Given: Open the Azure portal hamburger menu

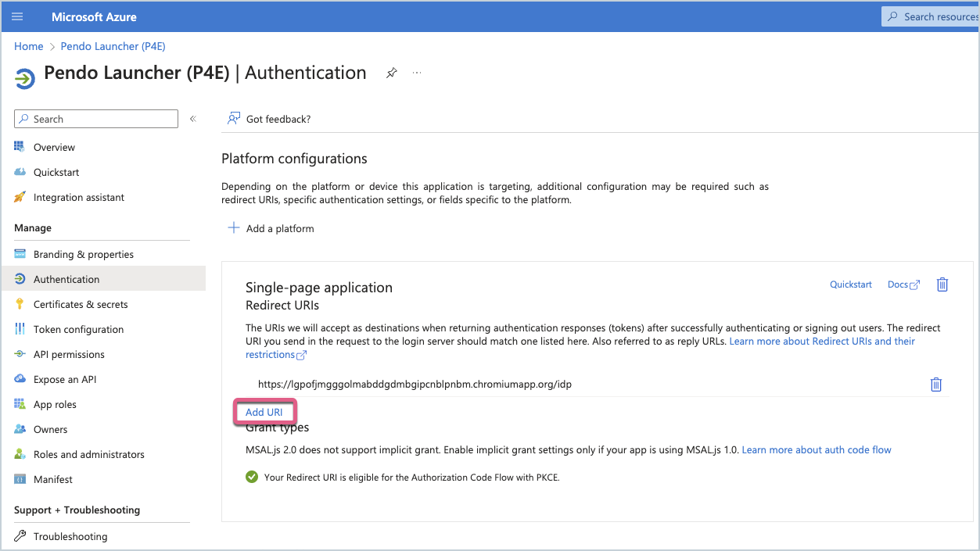Looking at the screenshot, I should [17, 16].
